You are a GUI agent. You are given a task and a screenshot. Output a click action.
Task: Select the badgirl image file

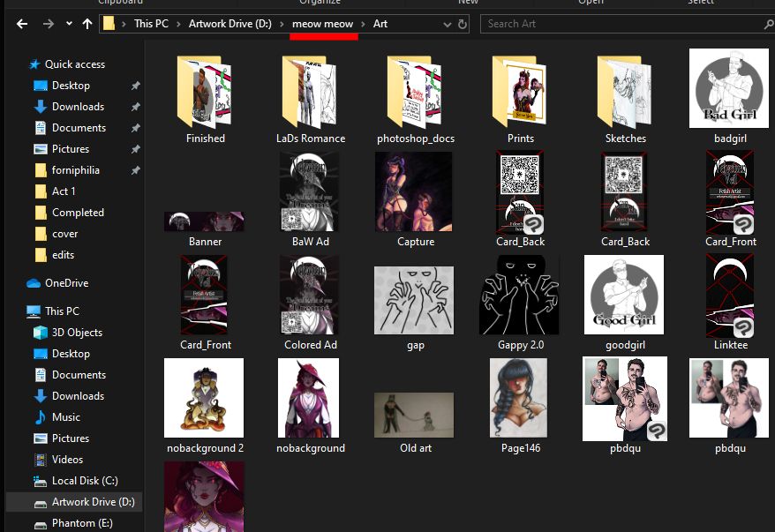pyautogui.click(x=729, y=96)
